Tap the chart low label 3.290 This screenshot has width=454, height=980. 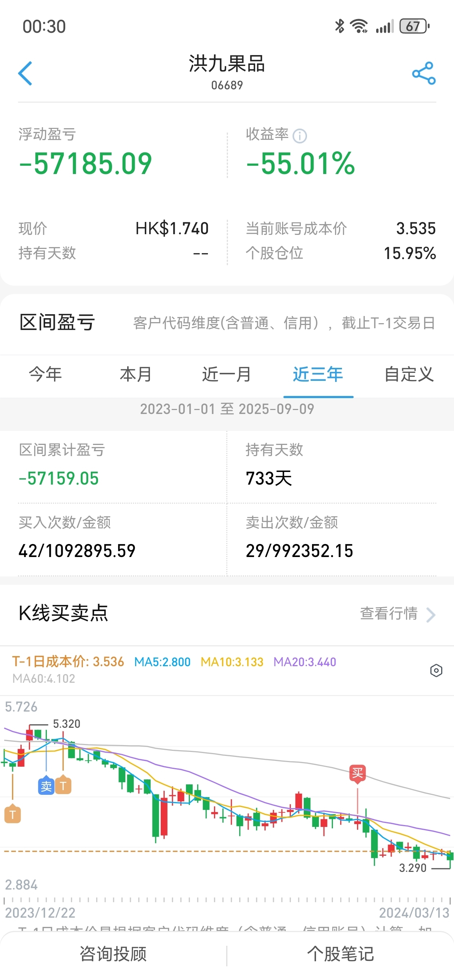413,868
